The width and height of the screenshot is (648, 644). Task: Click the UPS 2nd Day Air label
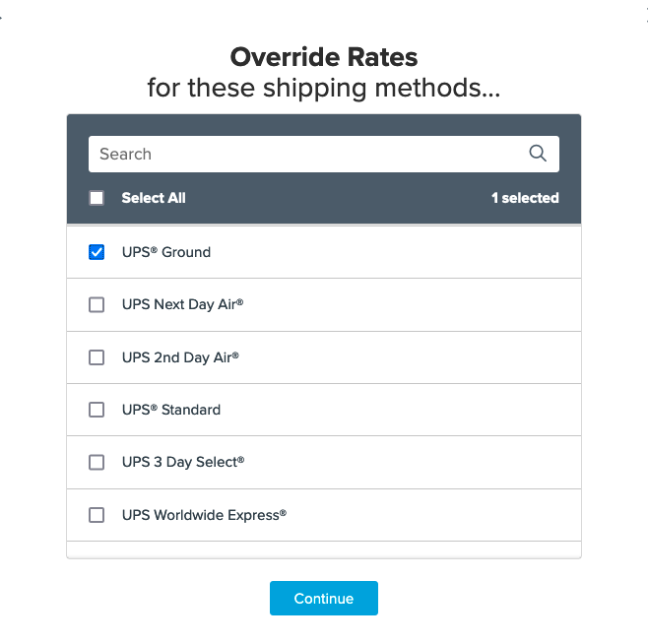pyautogui.click(x=180, y=357)
